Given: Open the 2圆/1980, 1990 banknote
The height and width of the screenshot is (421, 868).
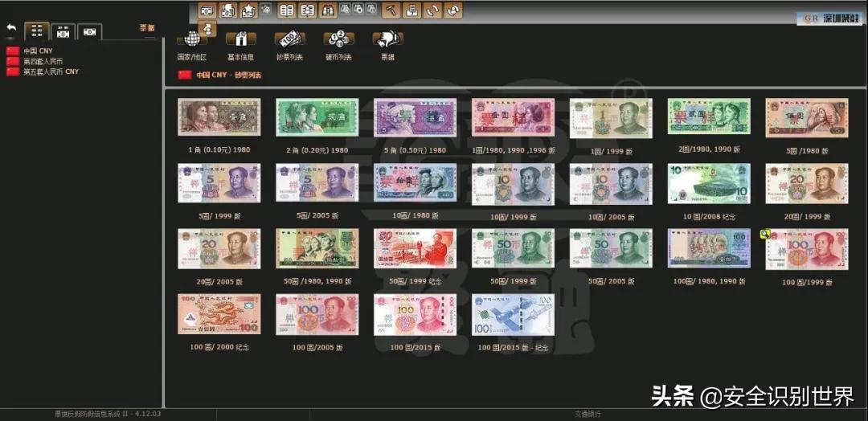Looking at the screenshot, I should pyautogui.click(x=709, y=116).
